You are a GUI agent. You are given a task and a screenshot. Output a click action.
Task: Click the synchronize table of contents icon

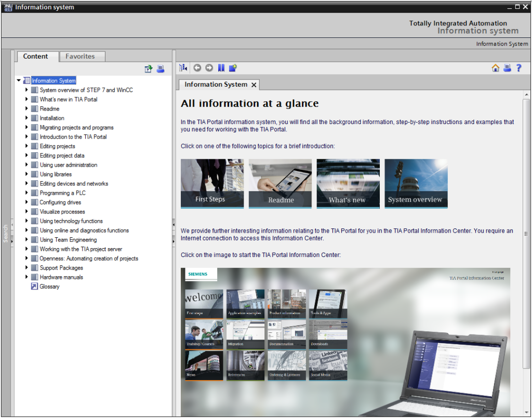tap(183, 68)
